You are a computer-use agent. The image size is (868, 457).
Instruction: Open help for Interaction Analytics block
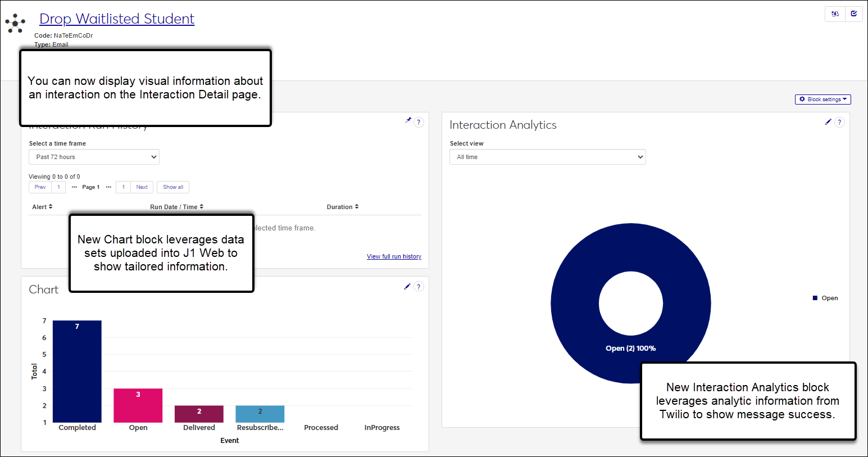pos(839,122)
